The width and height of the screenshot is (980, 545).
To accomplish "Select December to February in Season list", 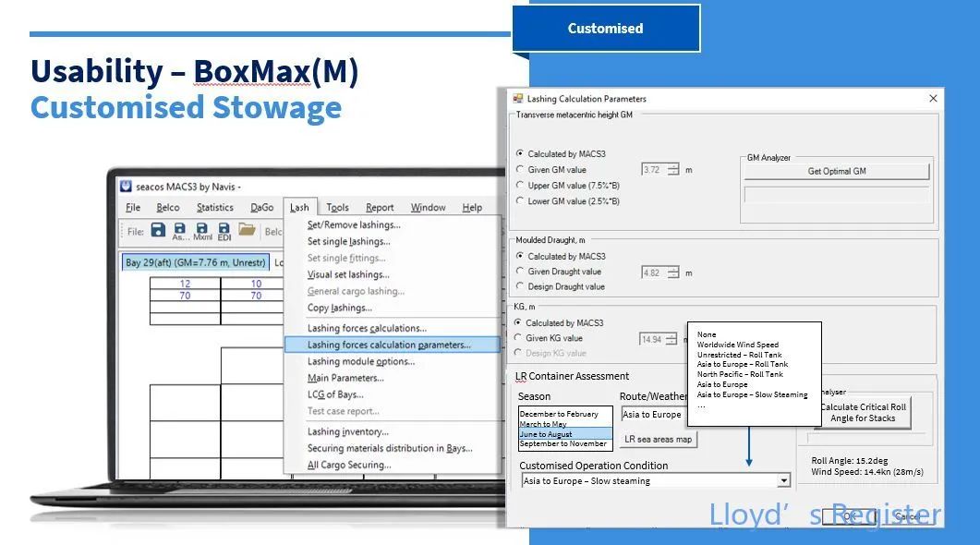I will (x=565, y=414).
